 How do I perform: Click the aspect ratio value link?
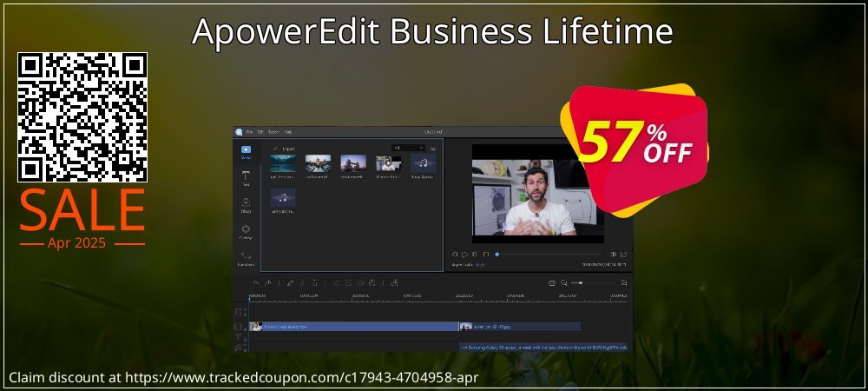click(x=480, y=265)
